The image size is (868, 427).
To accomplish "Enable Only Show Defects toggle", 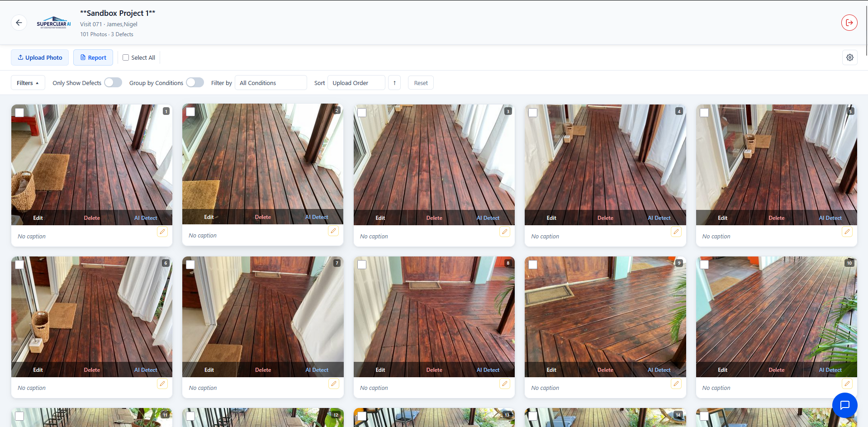I will 113,82.
